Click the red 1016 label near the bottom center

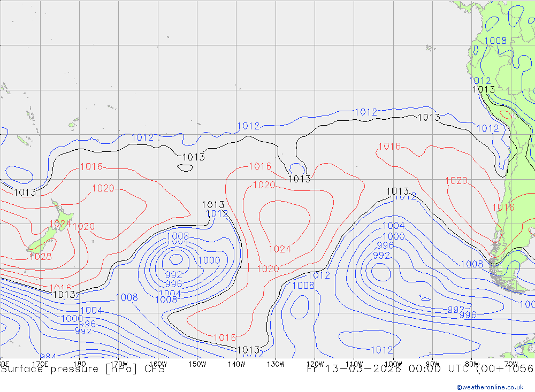coord(224,337)
